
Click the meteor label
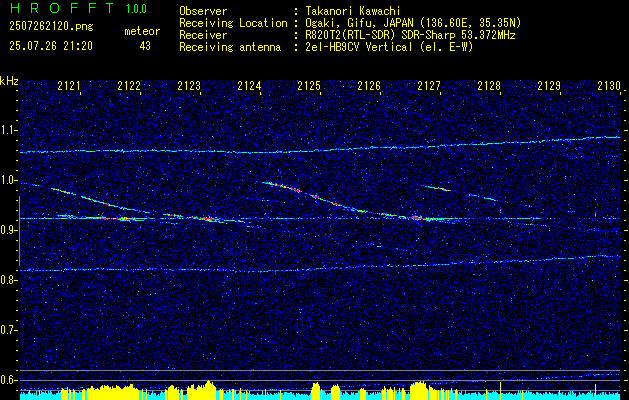142,31
